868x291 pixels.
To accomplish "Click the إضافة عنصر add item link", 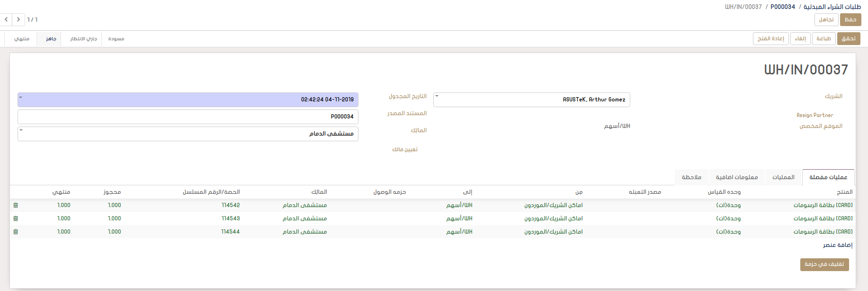I will pyautogui.click(x=837, y=245).
